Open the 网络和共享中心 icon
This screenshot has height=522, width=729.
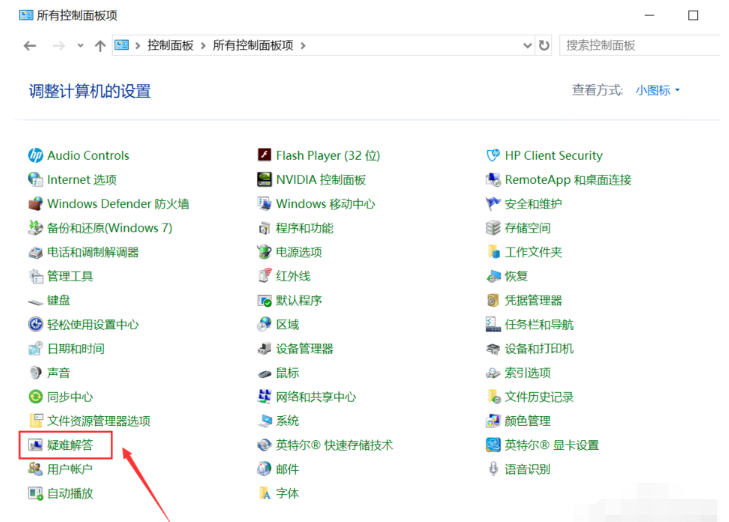[265, 397]
